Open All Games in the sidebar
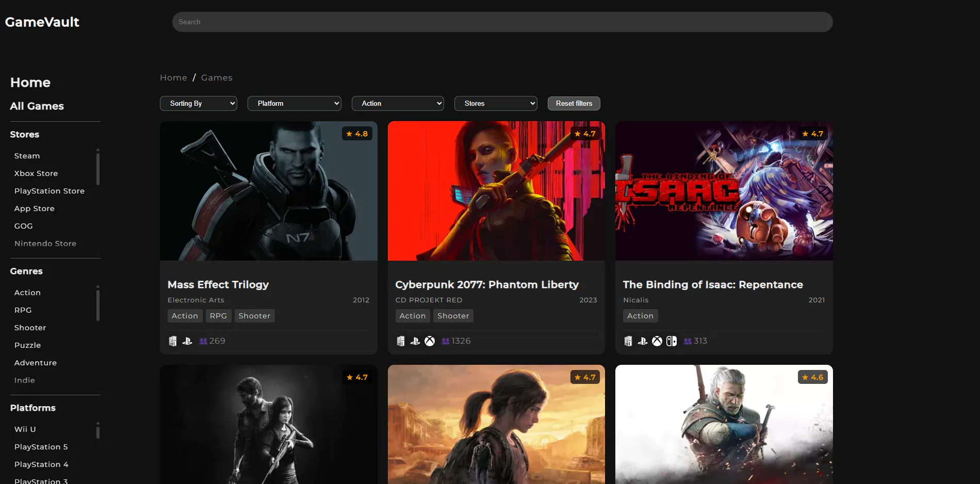The width and height of the screenshot is (980, 484). (37, 106)
